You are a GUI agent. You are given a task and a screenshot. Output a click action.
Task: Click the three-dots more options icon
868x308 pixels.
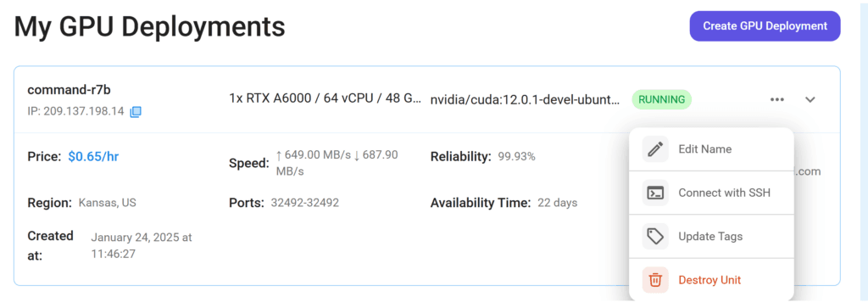coord(776,100)
